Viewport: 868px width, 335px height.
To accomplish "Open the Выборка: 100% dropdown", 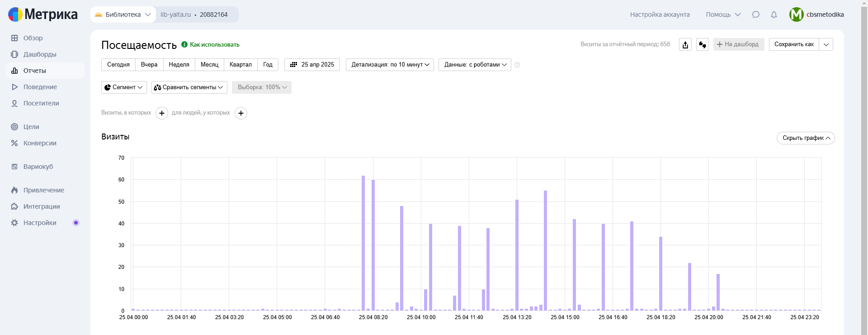I will coord(262,87).
